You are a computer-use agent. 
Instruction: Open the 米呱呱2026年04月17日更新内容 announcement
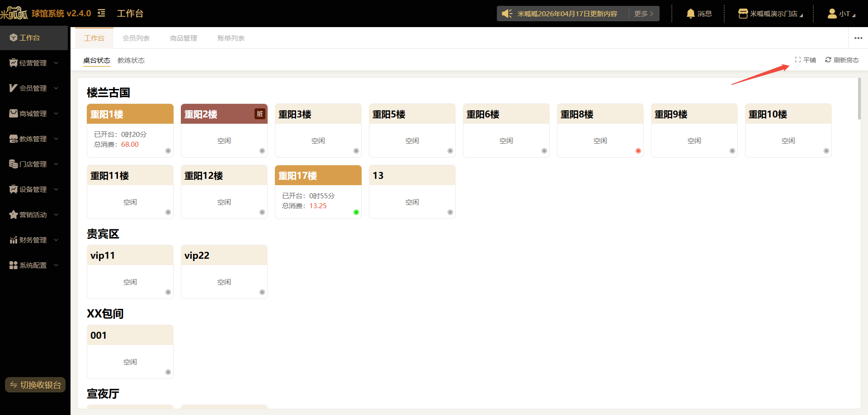click(567, 14)
